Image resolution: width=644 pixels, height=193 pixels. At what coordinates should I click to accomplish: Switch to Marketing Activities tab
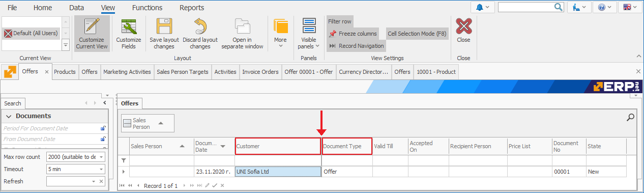pos(127,72)
